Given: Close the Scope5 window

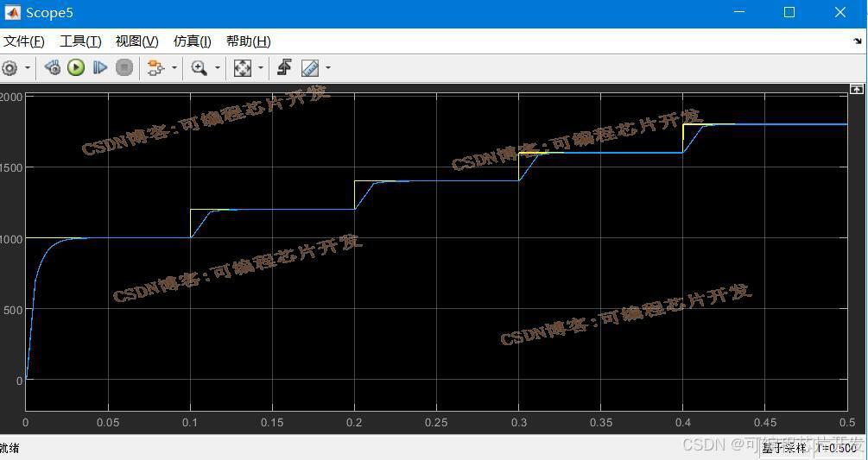Looking at the screenshot, I should coord(840,12).
